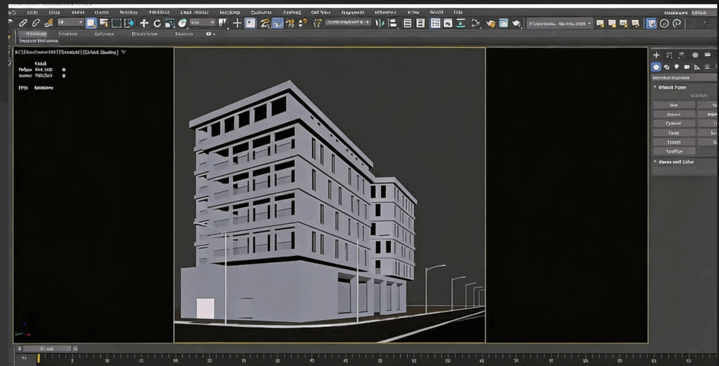The height and width of the screenshot is (366, 719).
Task: Click the Render Production teapot icon
Action: tap(516, 23)
